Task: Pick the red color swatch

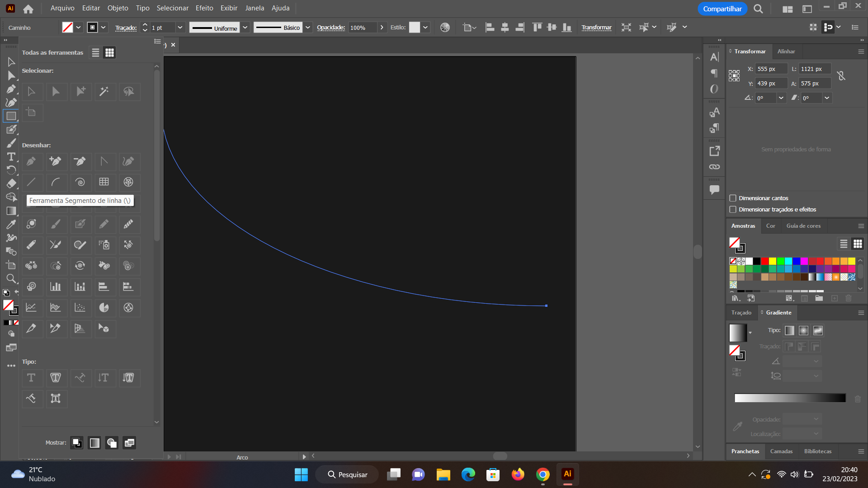Action: 764,261
